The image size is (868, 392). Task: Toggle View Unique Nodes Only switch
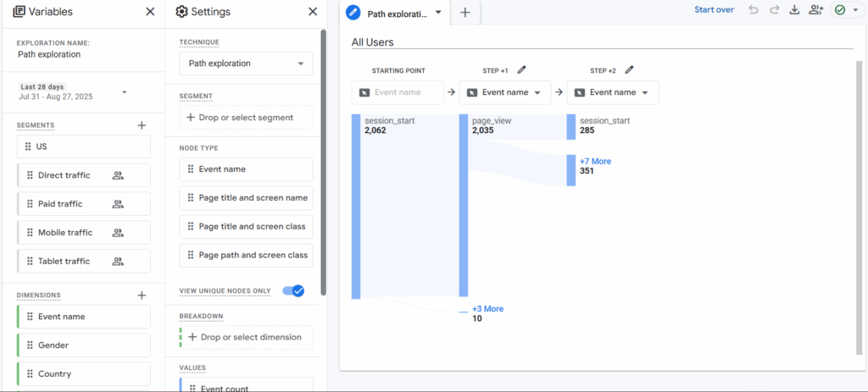pyautogui.click(x=293, y=290)
